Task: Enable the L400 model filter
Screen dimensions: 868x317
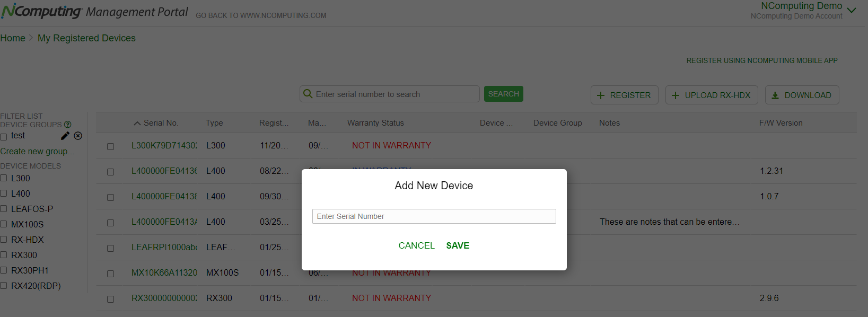Action: point(4,193)
